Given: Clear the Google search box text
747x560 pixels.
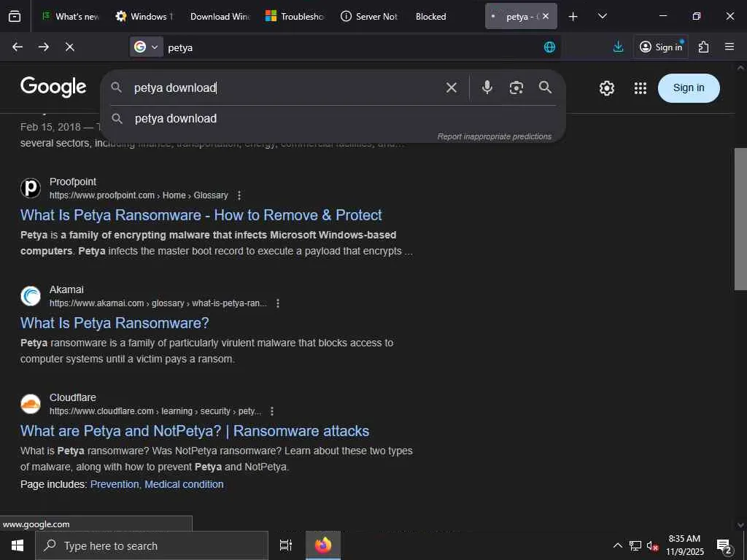Looking at the screenshot, I should (x=451, y=87).
